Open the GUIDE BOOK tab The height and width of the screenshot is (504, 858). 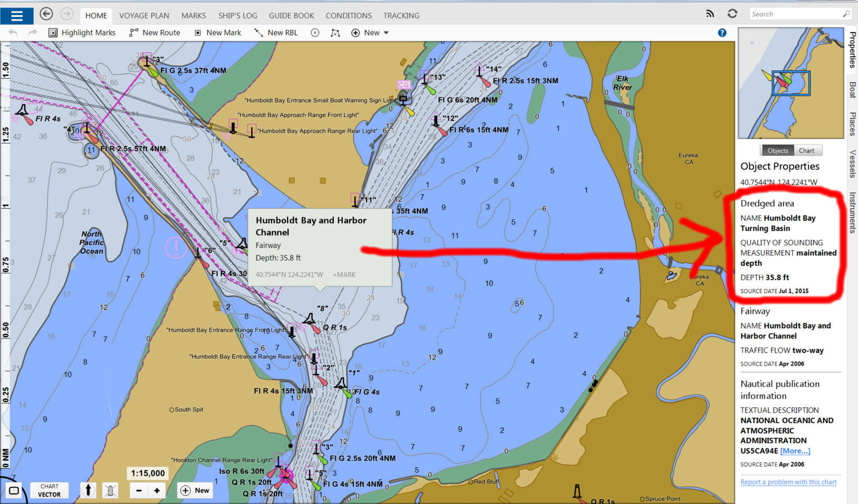click(291, 16)
